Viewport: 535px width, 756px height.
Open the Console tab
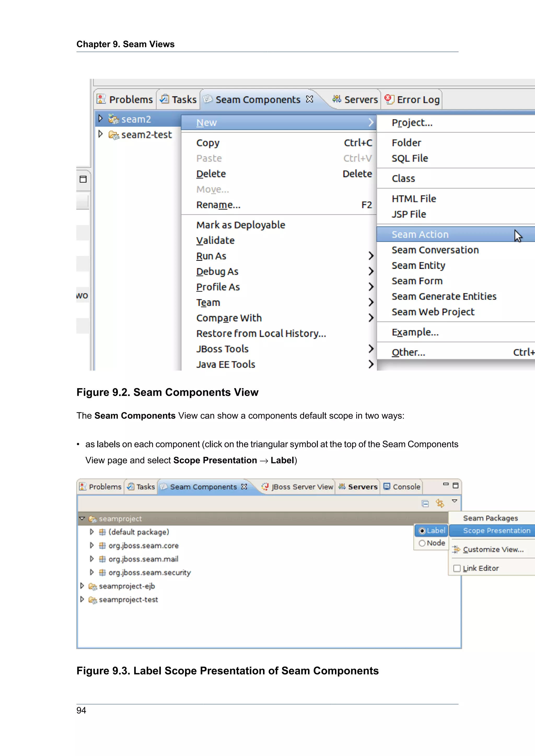[402, 487]
